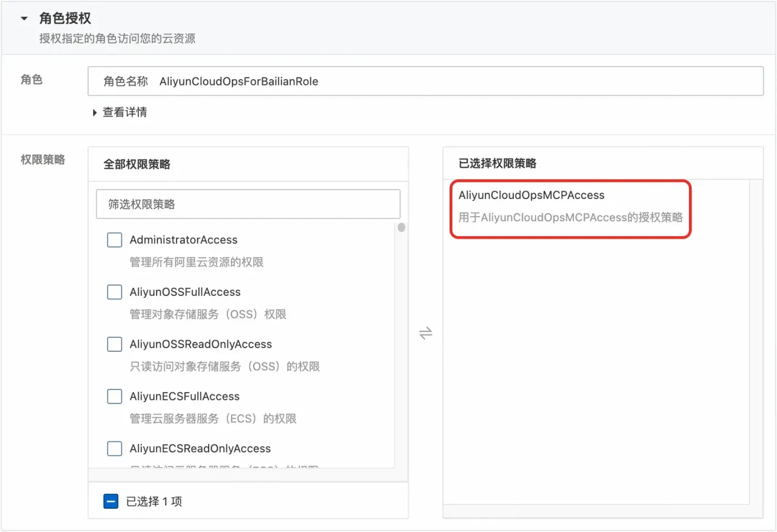Tick the AliyunOSSReadOnlyAccess checkbox
This screenshot has width=777, height=532.
point(114,344)
